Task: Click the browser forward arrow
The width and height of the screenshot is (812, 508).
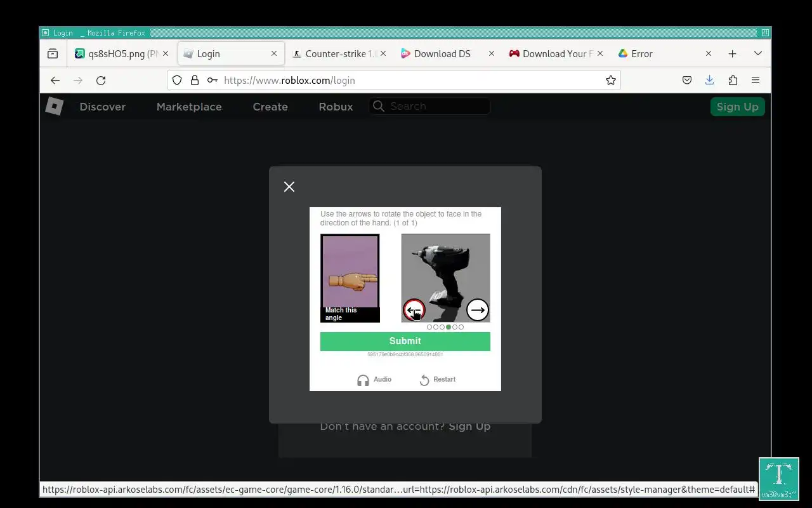Action: [x=78, y=80]
